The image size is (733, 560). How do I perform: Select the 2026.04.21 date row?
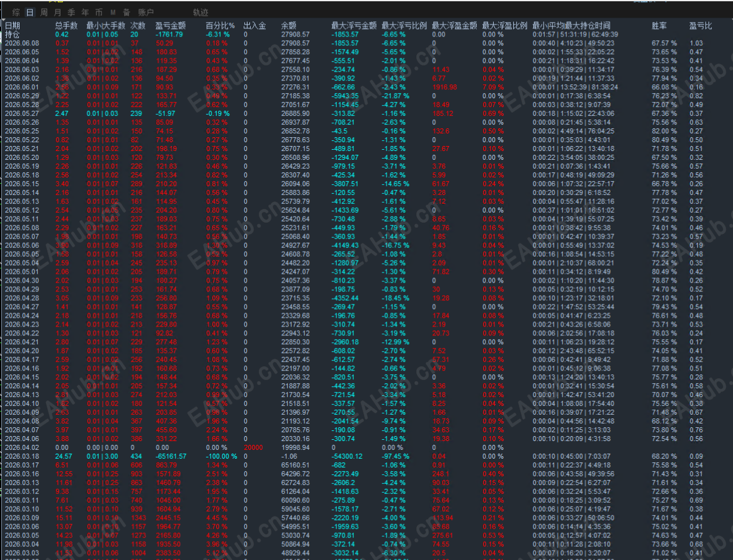coord(22,342)
